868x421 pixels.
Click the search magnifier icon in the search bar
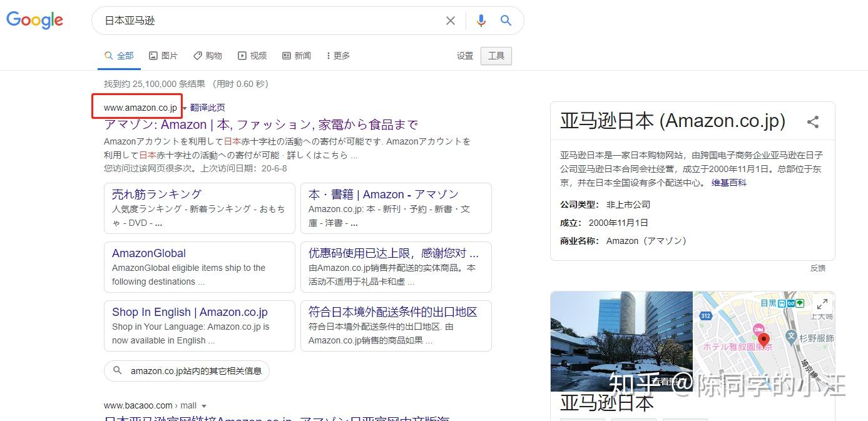506,20
